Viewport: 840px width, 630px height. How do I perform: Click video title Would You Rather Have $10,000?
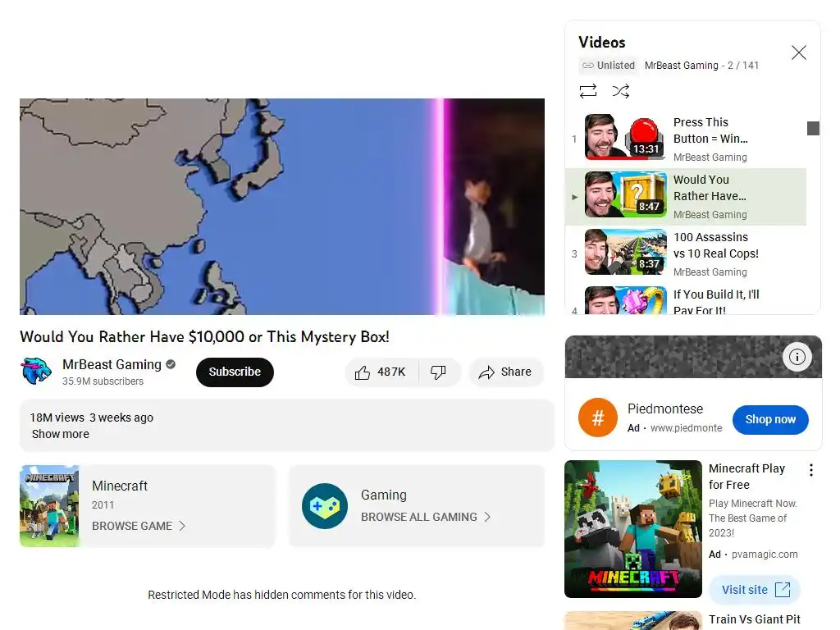(x=204, y=337)
